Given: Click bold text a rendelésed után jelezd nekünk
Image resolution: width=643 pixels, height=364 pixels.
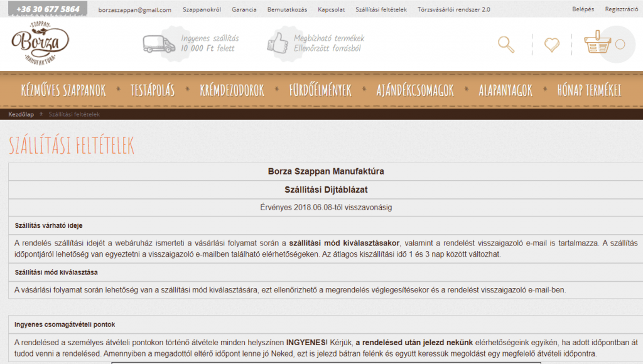Looking at the screenshot, I should coord(414,342).
